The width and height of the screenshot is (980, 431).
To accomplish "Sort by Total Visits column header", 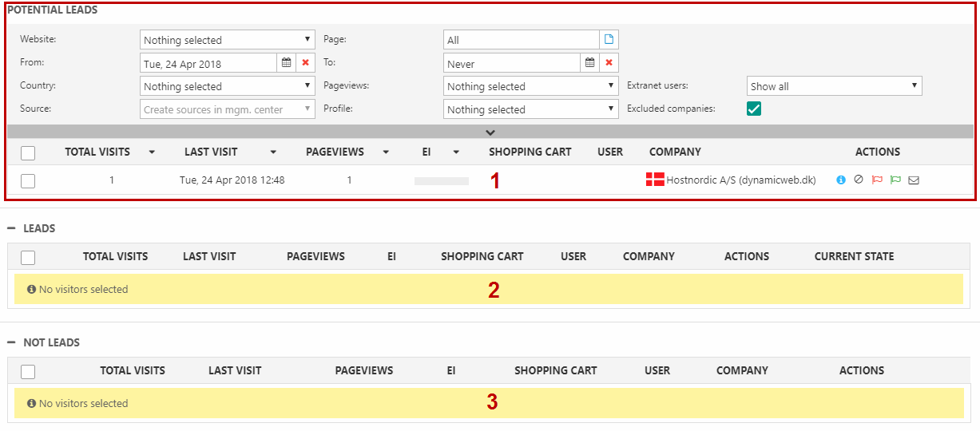I will click(97, 152).
